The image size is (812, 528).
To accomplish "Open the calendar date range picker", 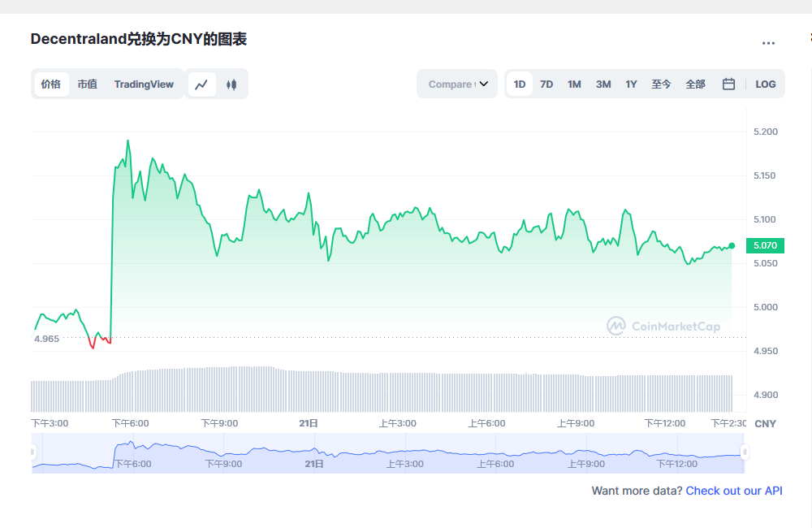I will [728, 84].
